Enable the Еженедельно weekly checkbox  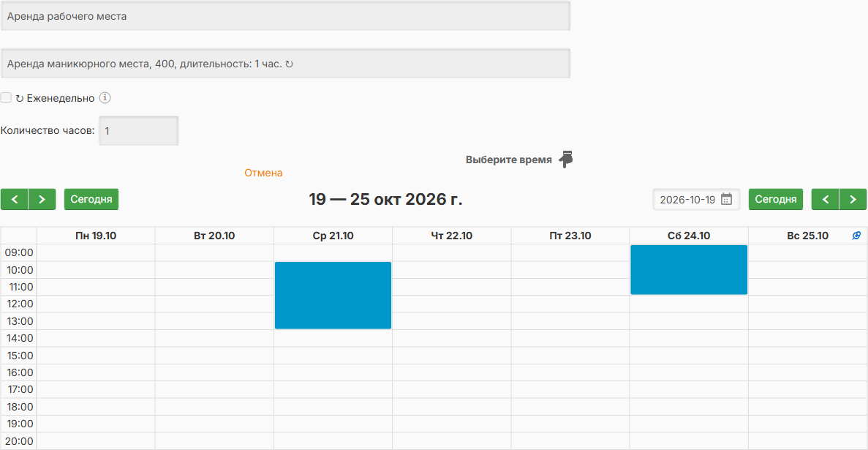pos(6,98)
